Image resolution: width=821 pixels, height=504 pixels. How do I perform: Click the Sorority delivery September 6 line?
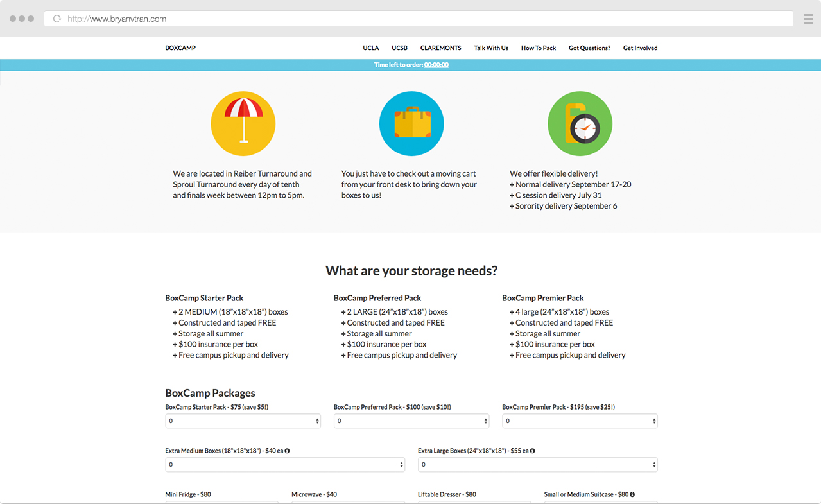click(564, 206)
